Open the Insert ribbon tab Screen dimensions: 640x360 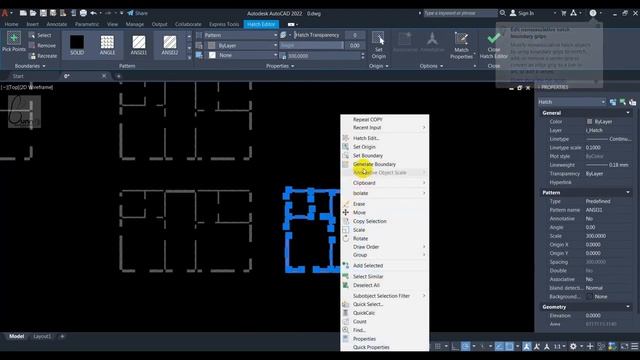[x=33, y=24]
